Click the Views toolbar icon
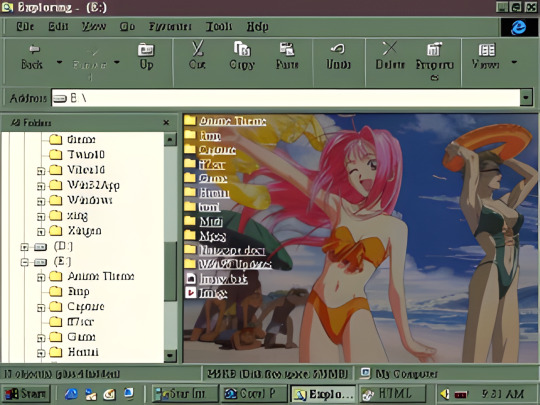 (x=487, y=50)
